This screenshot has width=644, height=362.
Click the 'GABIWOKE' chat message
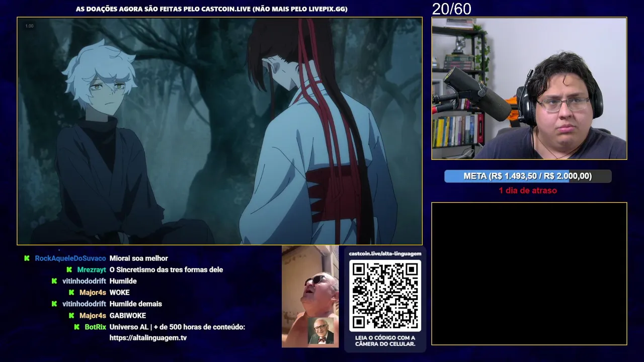point(128,316)
